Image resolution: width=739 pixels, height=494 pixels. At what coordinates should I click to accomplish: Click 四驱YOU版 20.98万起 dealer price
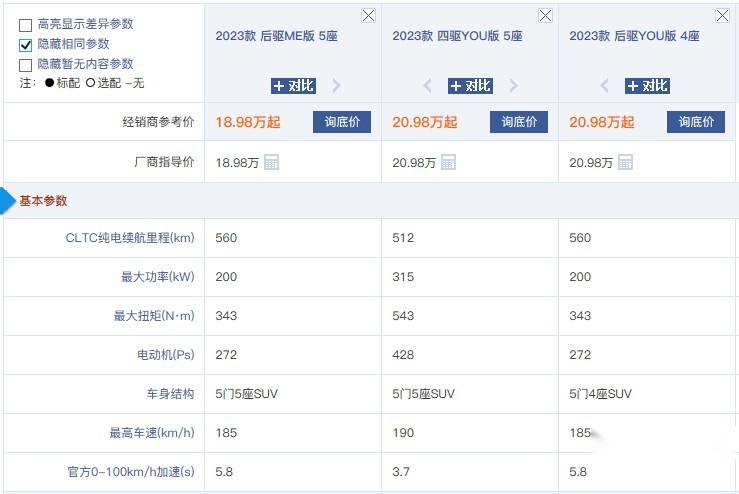click(425, 122)
